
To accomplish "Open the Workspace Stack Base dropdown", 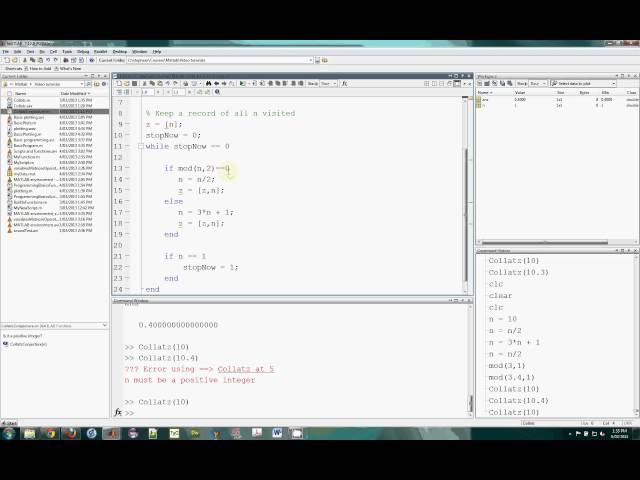I will coord(538,84).
